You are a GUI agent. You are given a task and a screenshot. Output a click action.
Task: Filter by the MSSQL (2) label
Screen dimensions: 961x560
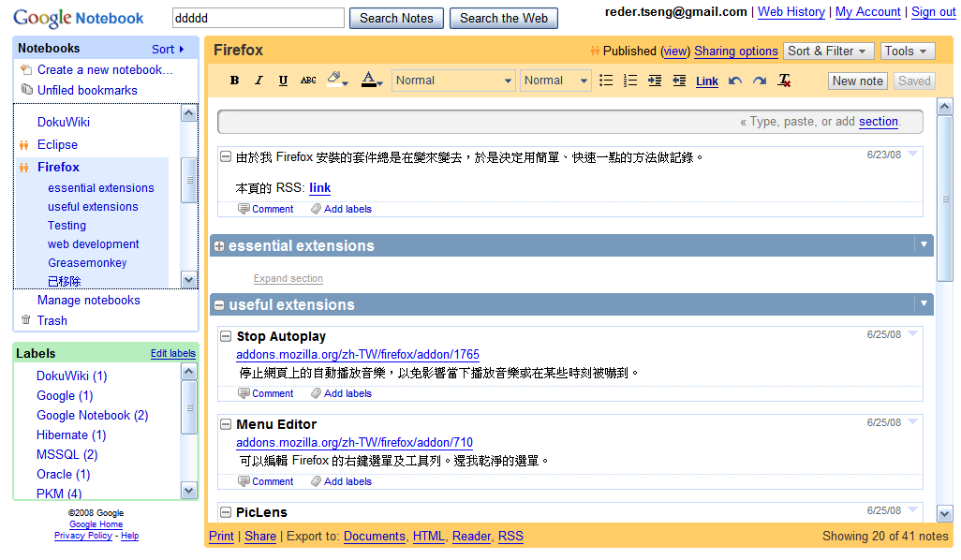click(67, 454)
